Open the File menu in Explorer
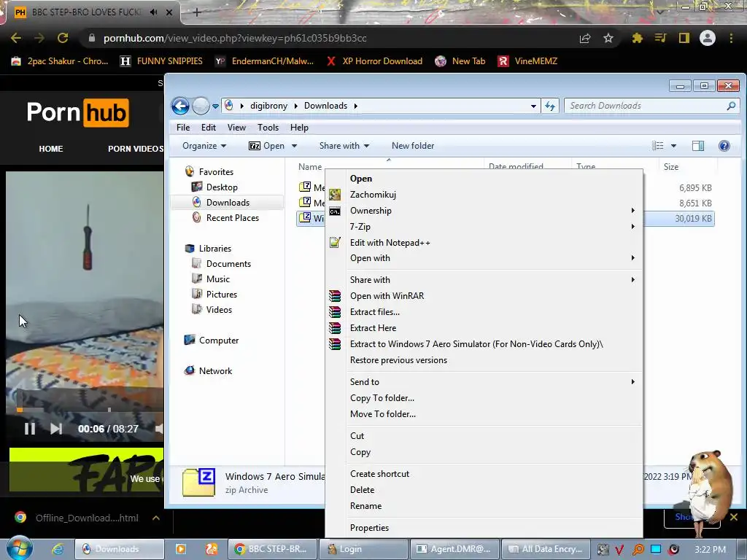The image size is (747, 560). [183, 128]
